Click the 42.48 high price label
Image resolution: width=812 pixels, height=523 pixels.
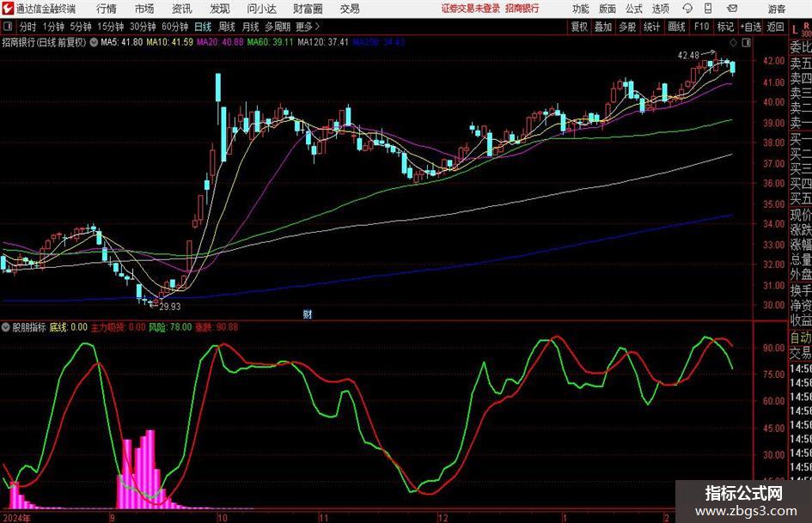click(x=688, y=56)
